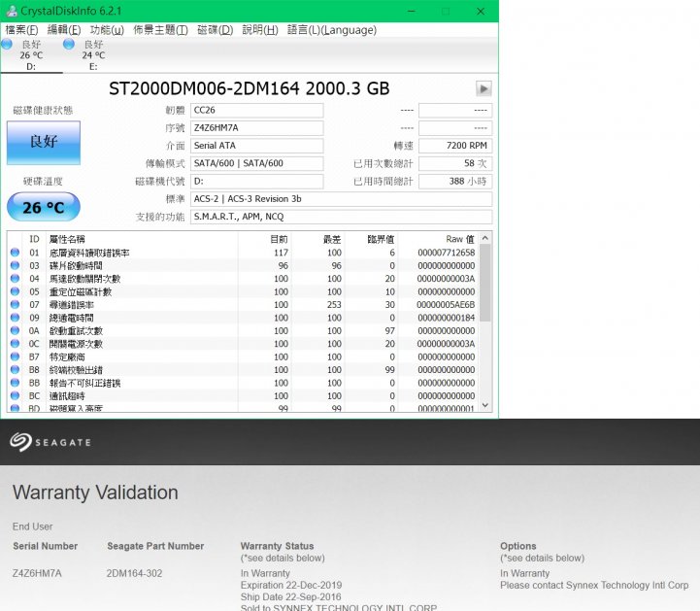Select the E: drive tab at 24 °C
700x611 pixels.
pyautogui.click(x=93, y=55)
